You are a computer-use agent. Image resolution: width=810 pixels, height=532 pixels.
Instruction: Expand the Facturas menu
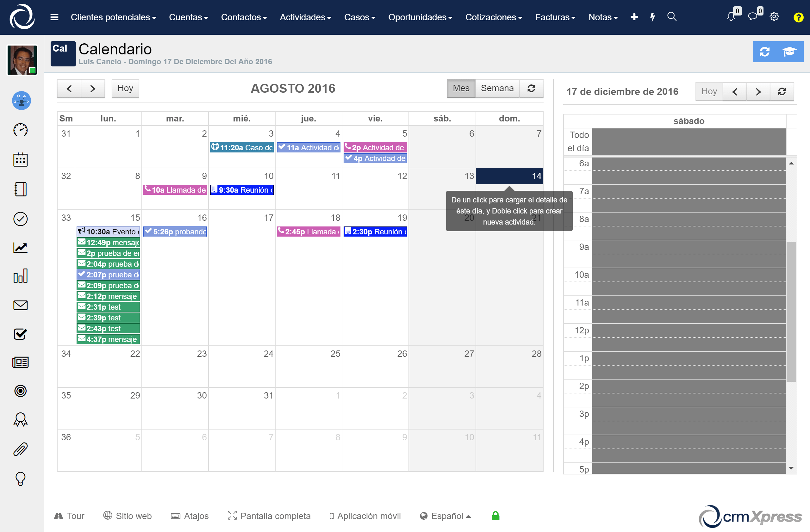click(555, 17)
